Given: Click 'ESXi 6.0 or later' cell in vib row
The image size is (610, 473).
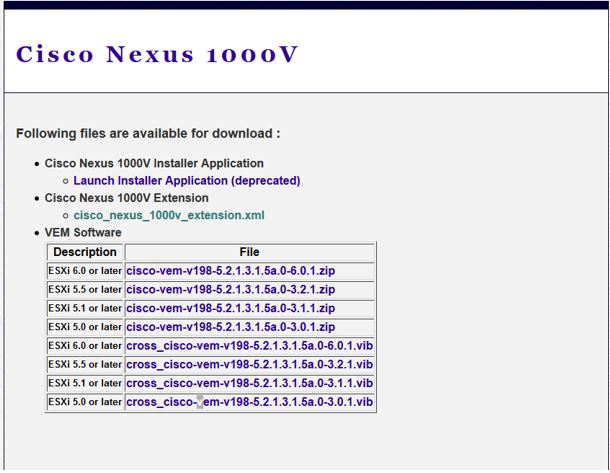Looking at the screenshot, I should tap(85, 345).
